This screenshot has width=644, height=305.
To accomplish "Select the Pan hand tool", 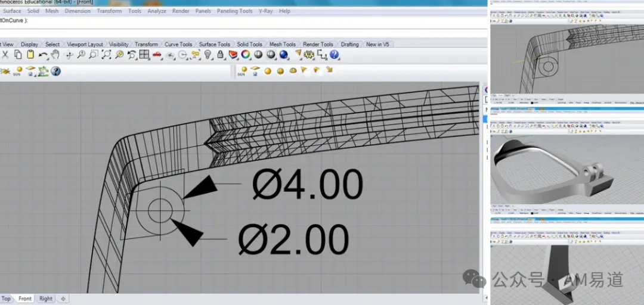I will (55, 55).
